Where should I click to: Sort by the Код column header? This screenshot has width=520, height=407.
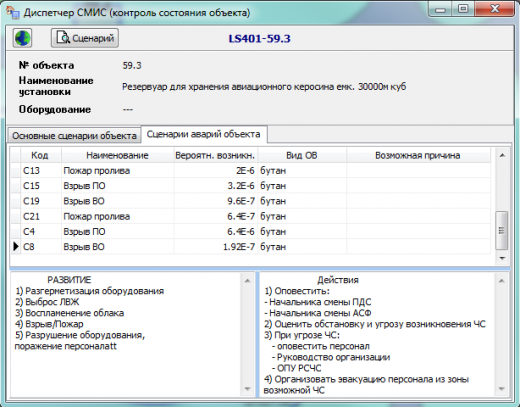(40, 155)
